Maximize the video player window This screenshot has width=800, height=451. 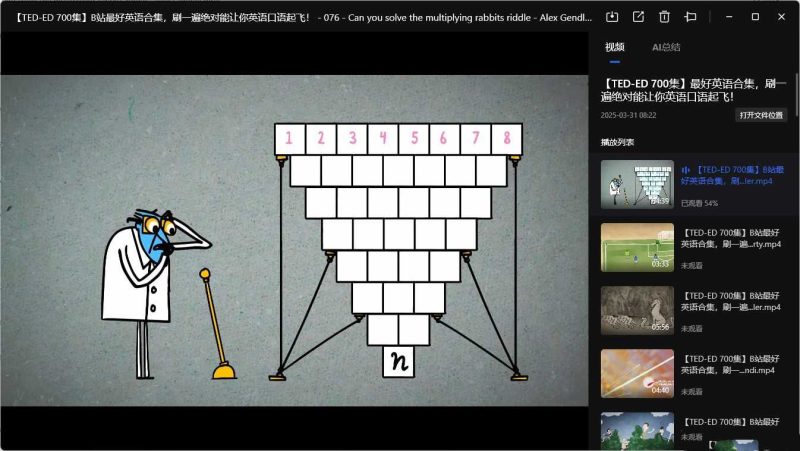coord(755,17)
